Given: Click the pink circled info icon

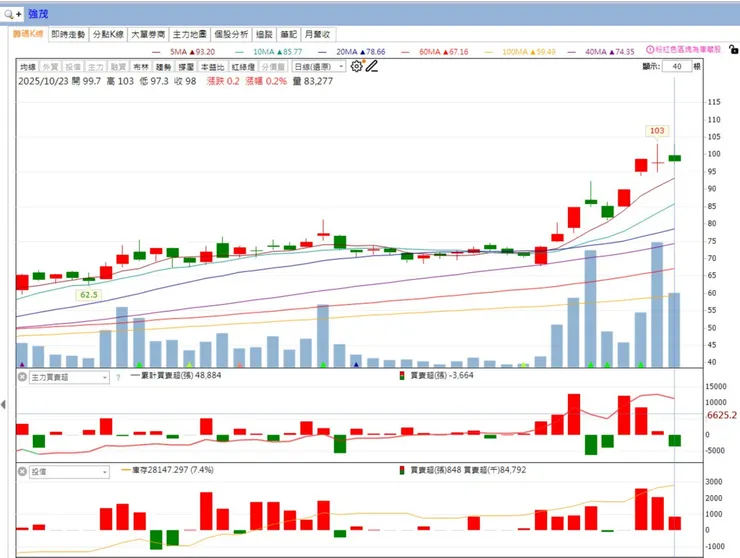Looking at the screenshot, I should tap(650, 50).
